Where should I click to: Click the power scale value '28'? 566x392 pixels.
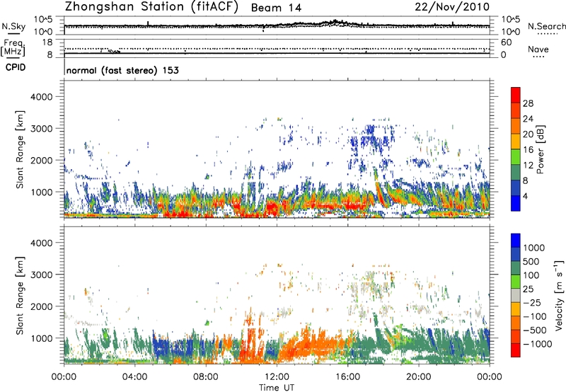coord(528,103)
